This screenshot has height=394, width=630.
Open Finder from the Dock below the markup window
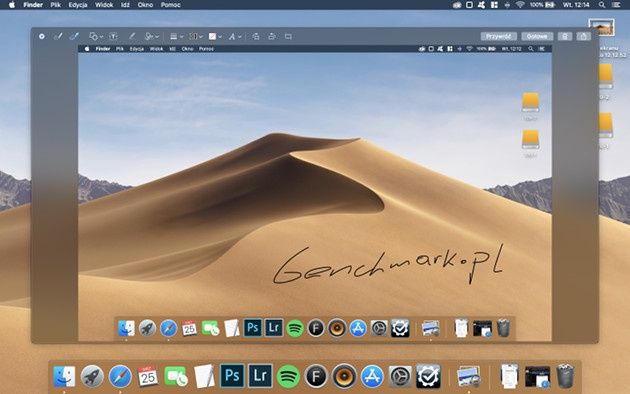coord(64,376)
